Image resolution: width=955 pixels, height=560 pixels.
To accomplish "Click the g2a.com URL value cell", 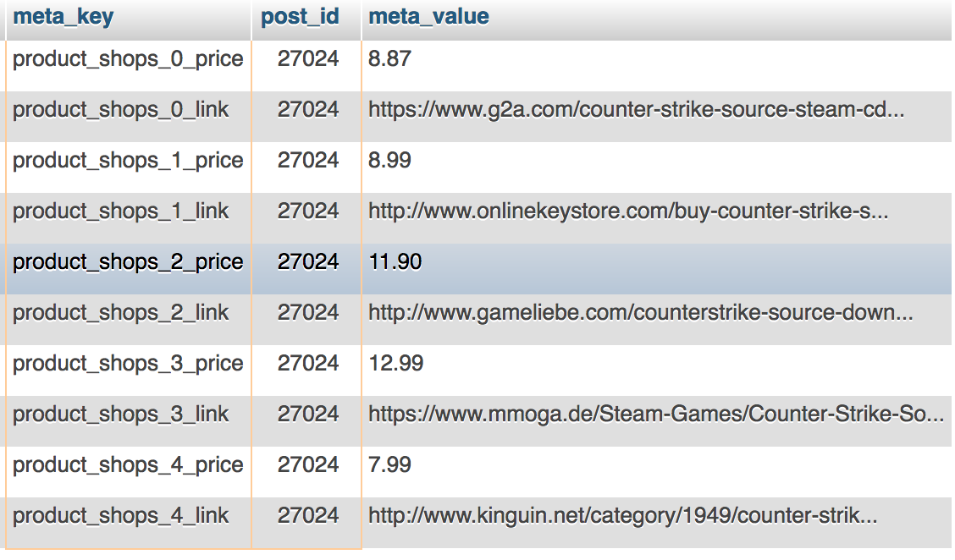I will [657, 116].
